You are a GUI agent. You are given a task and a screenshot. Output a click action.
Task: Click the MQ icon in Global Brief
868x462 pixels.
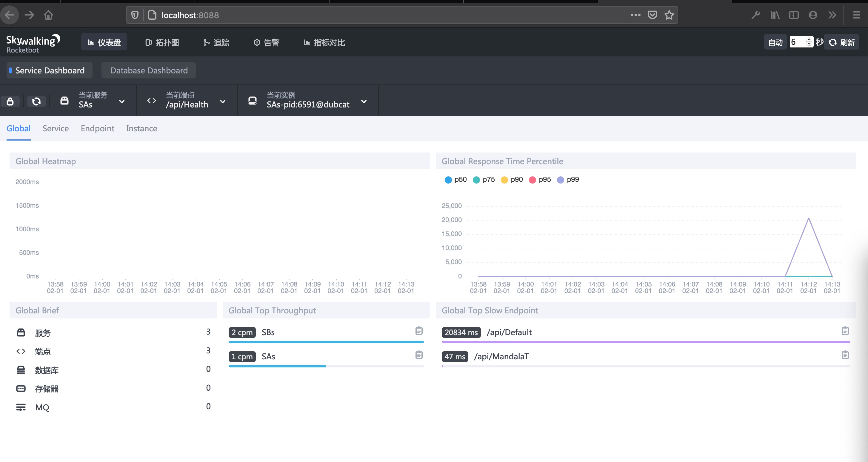[x=21, y=407]
